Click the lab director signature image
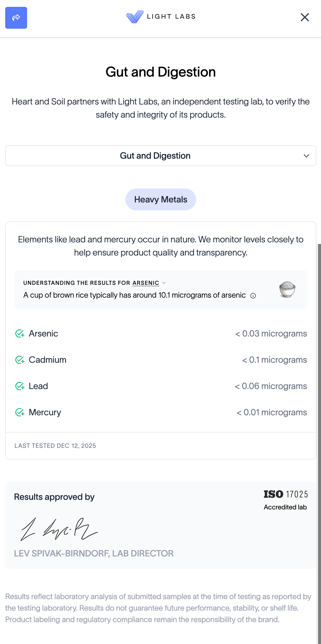This screenshot has width=321, height=644. click(59, 530)
